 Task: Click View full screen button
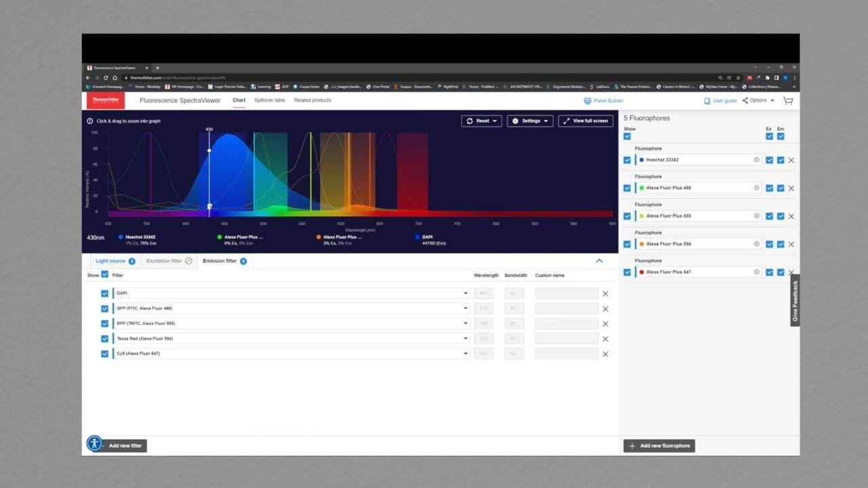(x=586, y=121)
